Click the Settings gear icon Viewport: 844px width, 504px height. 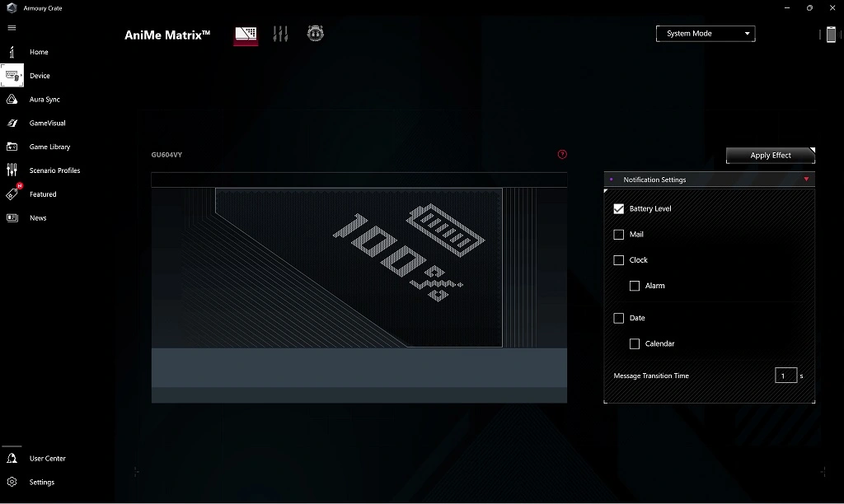click(12, 482)
